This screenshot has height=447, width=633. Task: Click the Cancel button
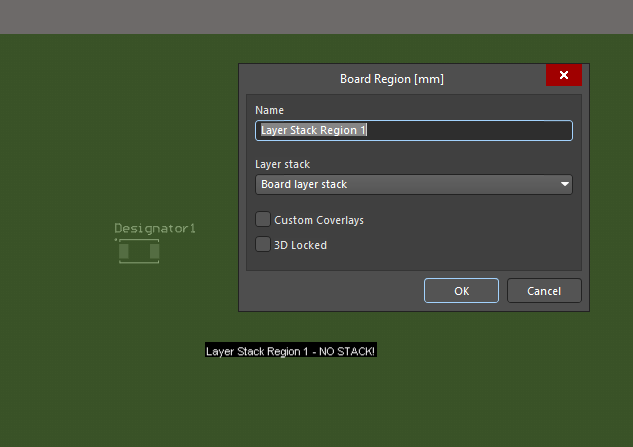click(x=544, y=291)
